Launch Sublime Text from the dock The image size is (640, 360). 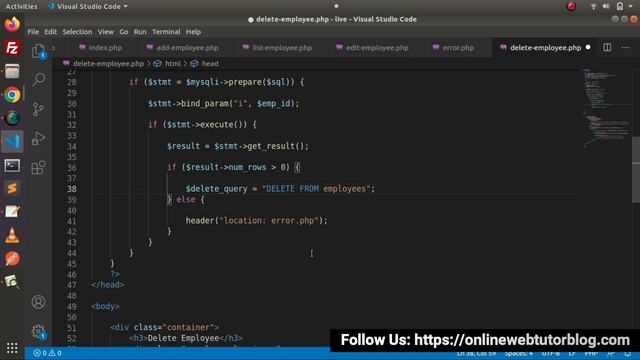pyautogui.click(x=12, y=188)
